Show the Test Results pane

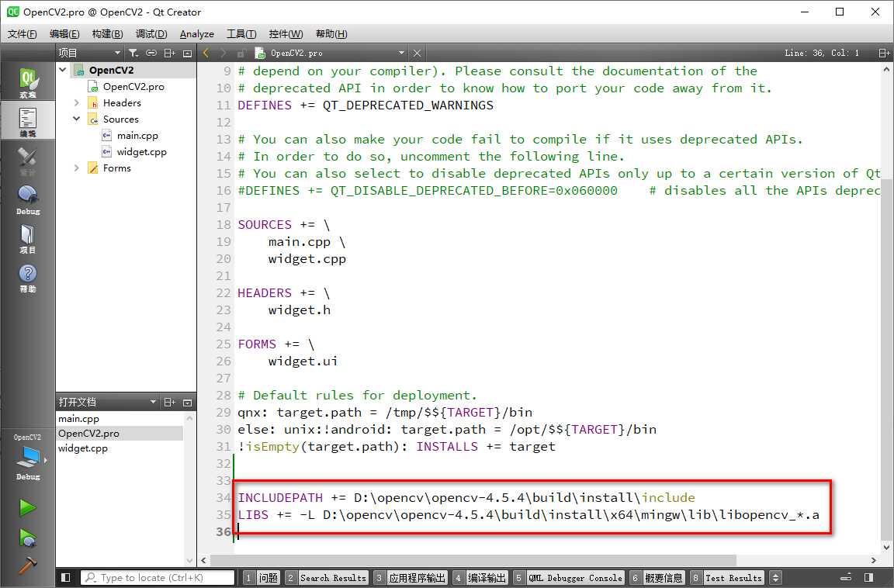point(727,578)
